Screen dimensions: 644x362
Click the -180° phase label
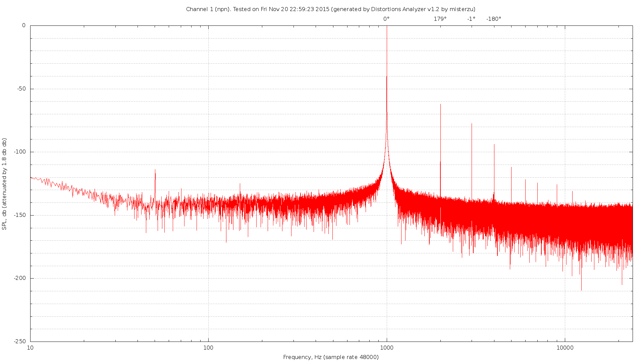[x=494, y=19]
